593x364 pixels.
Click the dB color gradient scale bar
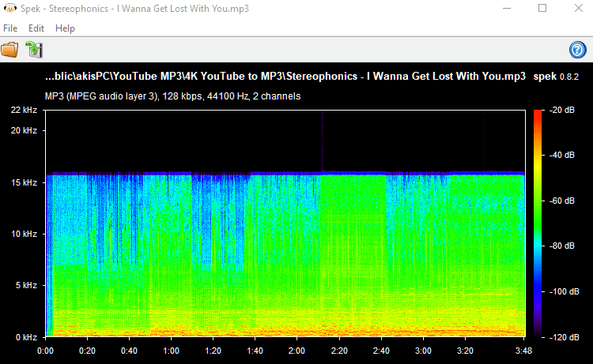click(538, 223)
